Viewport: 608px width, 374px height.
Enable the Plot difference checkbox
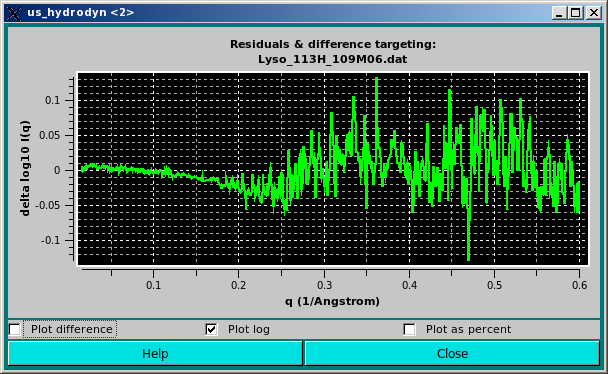[x=14, y=329]
